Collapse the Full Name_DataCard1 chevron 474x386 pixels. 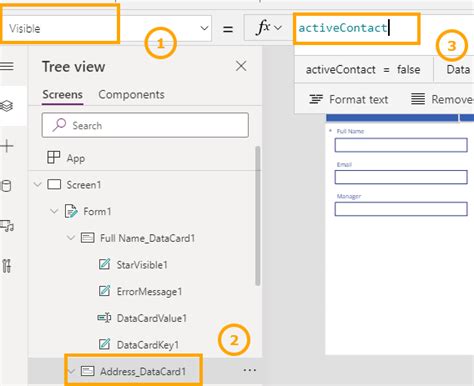coord(71,238)
